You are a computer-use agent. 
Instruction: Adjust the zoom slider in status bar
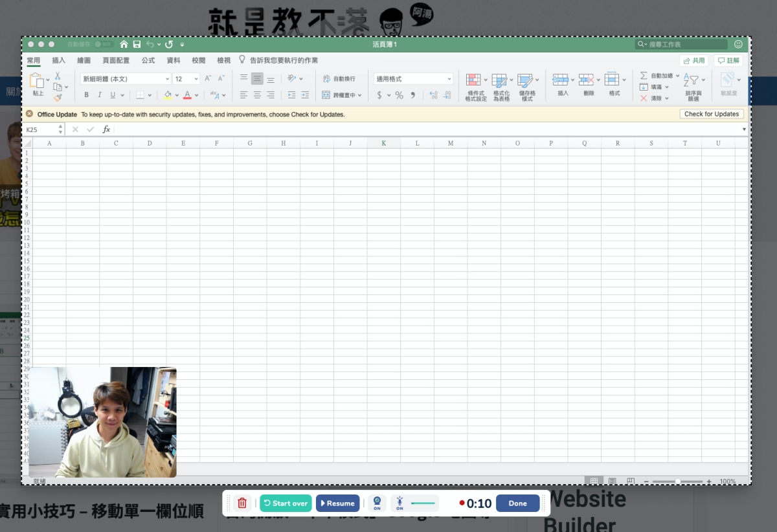tap(677, 482)
